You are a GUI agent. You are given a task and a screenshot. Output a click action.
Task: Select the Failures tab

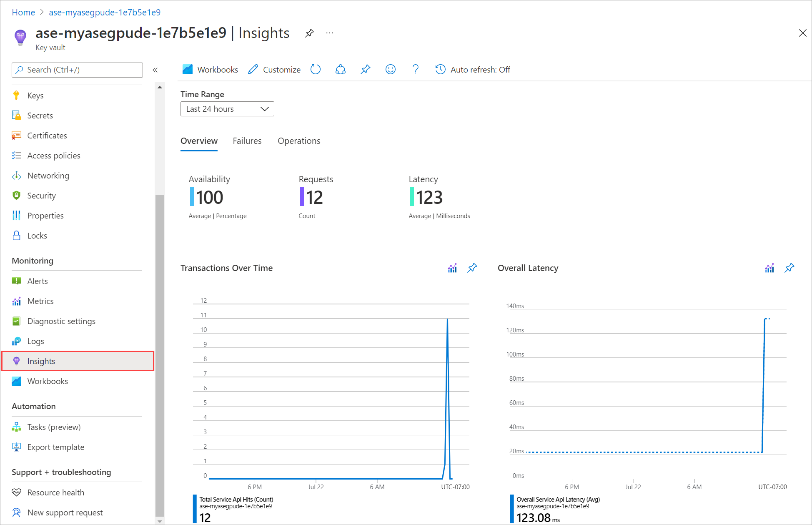246,141
